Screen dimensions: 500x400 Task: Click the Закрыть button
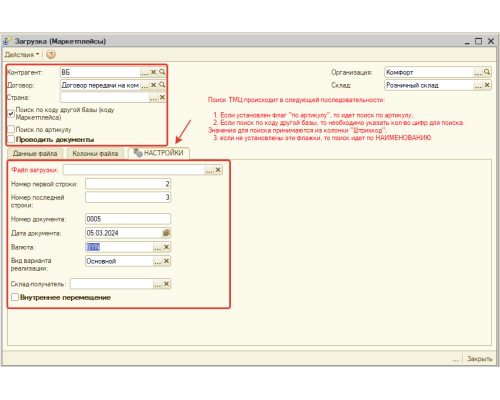point(479,359)
